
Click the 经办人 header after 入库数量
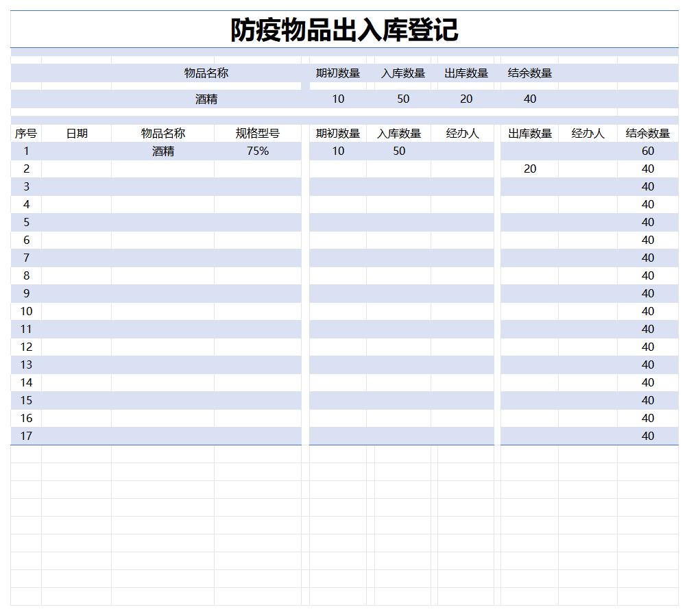pos(462,134)
